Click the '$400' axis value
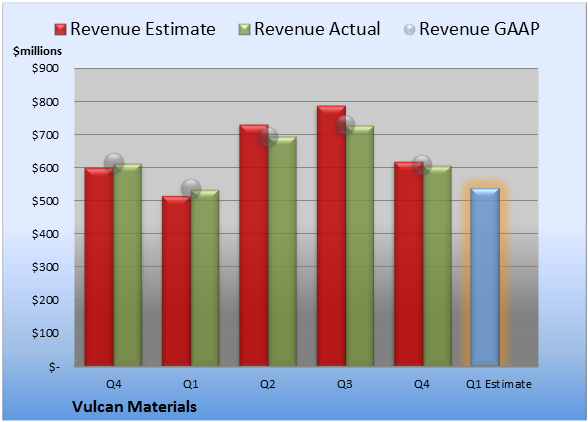The width and height of the screenshot is (588, 422). click(45, 234)
